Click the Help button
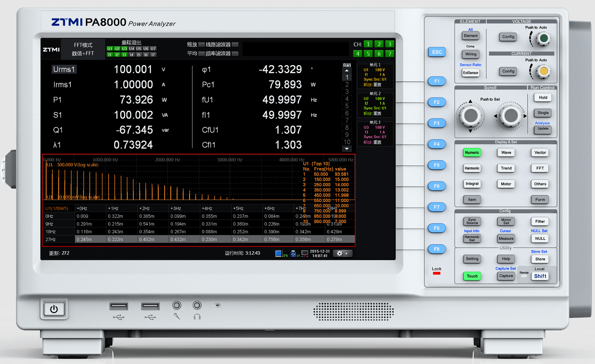This screenshot has width=595, height=364. point(506,259)
